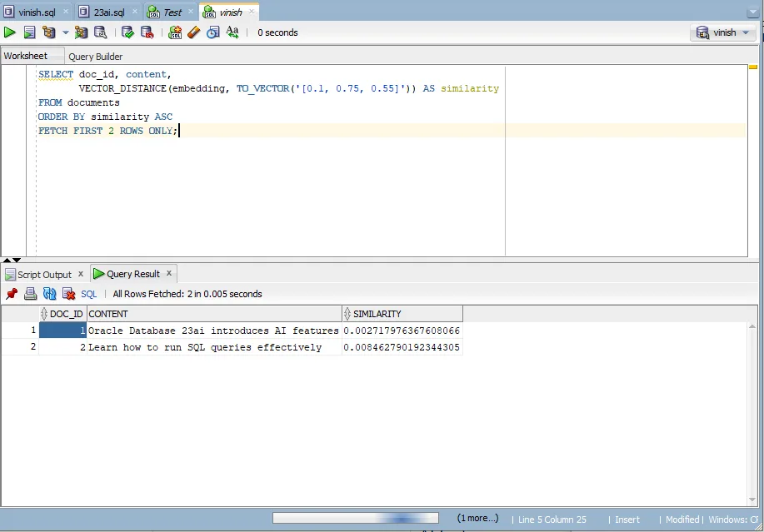Click the Explain Plan icon

coord(49,32)
